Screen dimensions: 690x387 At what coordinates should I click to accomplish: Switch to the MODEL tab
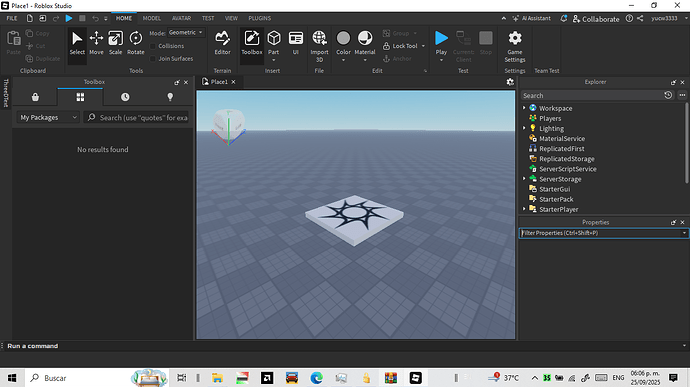point(151,18)
